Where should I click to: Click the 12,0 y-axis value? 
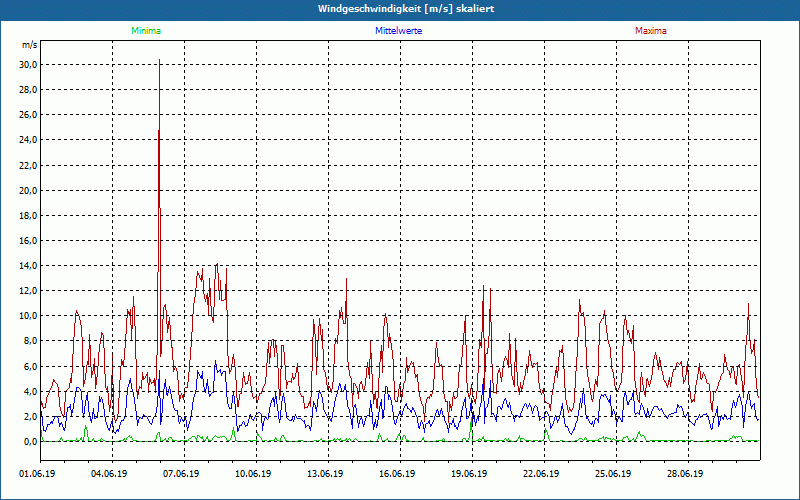(29, 291)
